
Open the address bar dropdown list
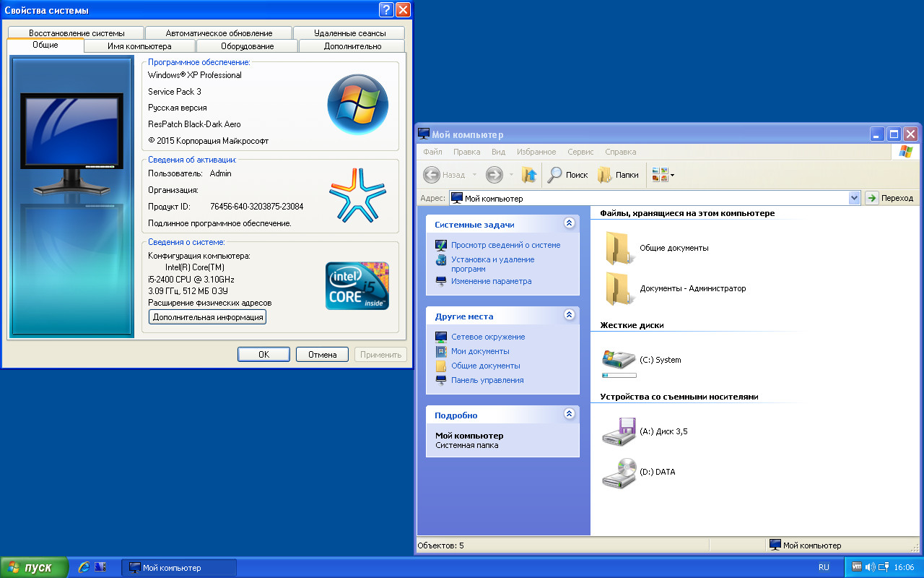coord(854,197)
